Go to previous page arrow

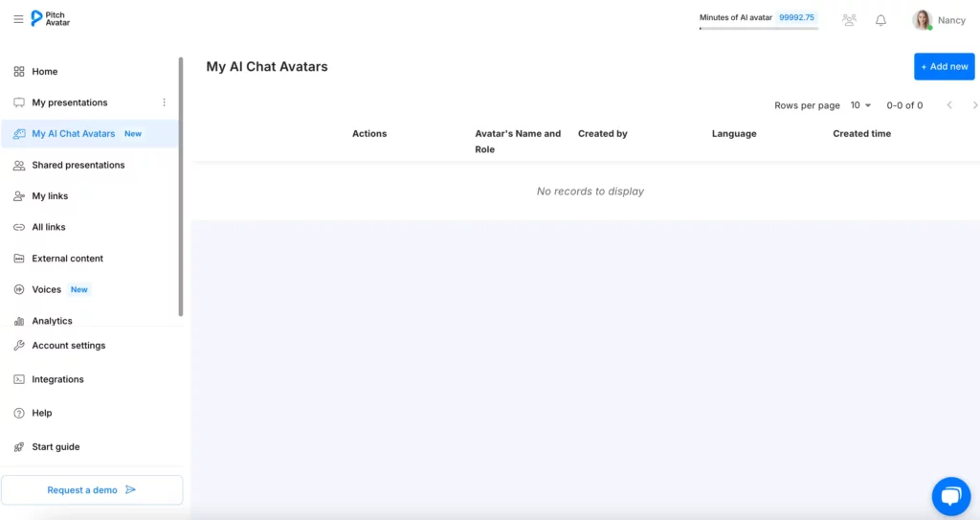pos(949,105)
